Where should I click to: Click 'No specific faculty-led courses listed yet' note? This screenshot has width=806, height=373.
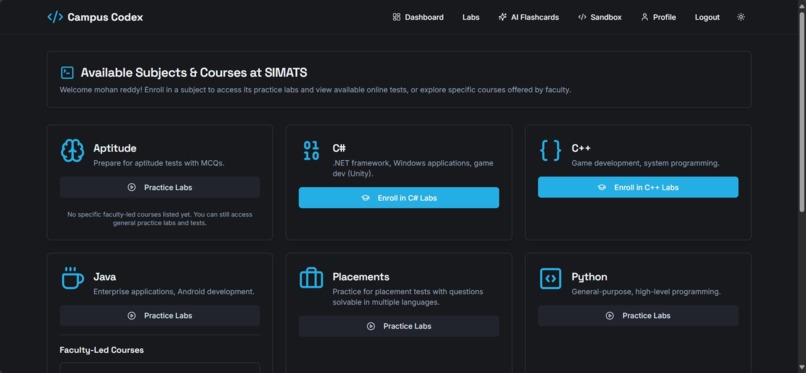160,219
